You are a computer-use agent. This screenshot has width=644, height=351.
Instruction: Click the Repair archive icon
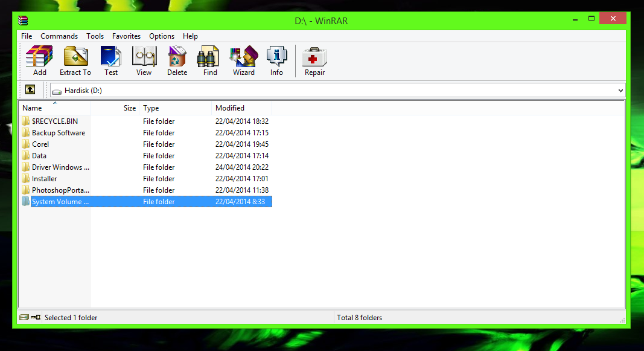314,57
